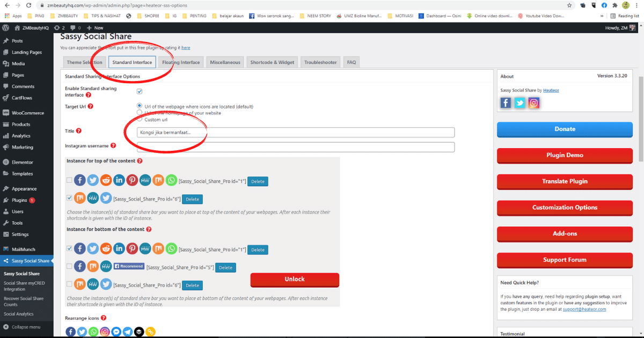644x338 pixels.
Task: Click the Facebook icon under Rearrange icons
Action: [x=70, y=332]
